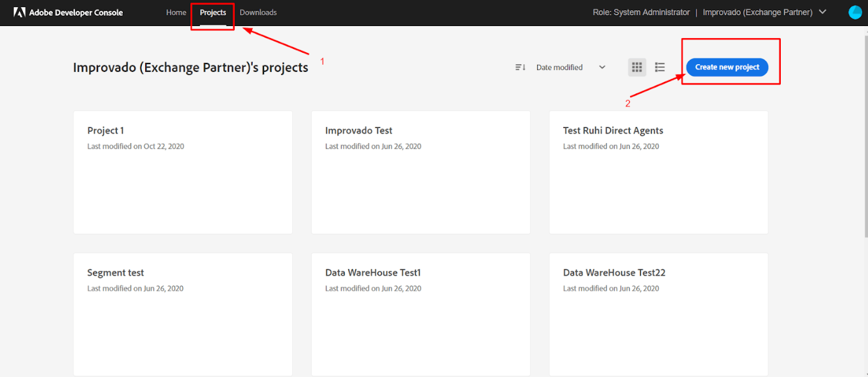
Task: Click the Adobe Developer Console logo
Action: [68, 12]
